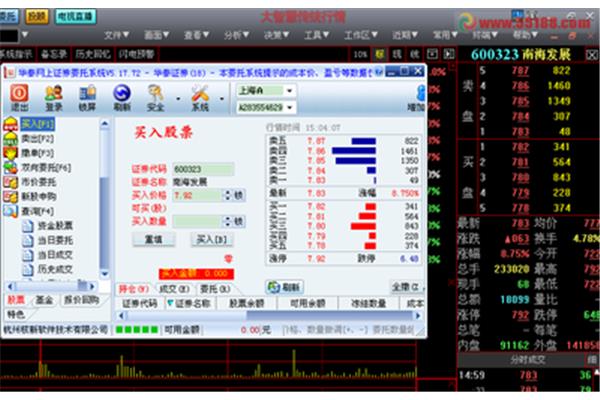Click the square panel icon beside 600323 title
This screenshot has height=400, width=600.
(x=432, y=54)
